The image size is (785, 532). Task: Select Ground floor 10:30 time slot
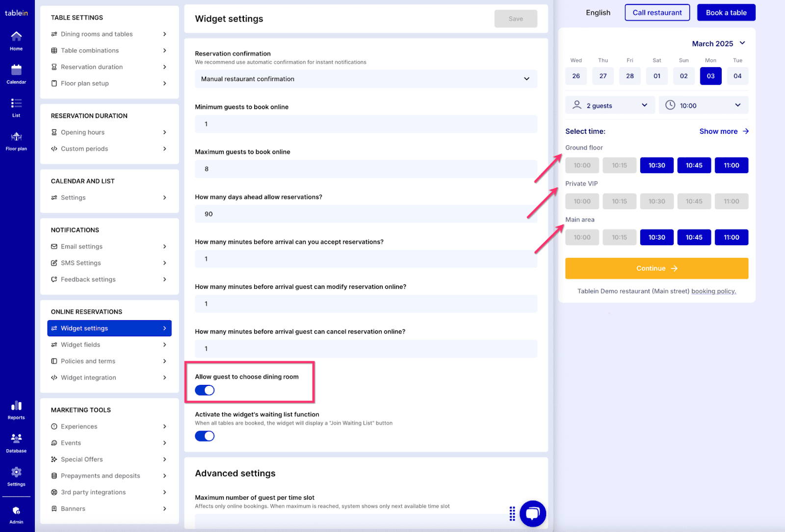point(657,165)
